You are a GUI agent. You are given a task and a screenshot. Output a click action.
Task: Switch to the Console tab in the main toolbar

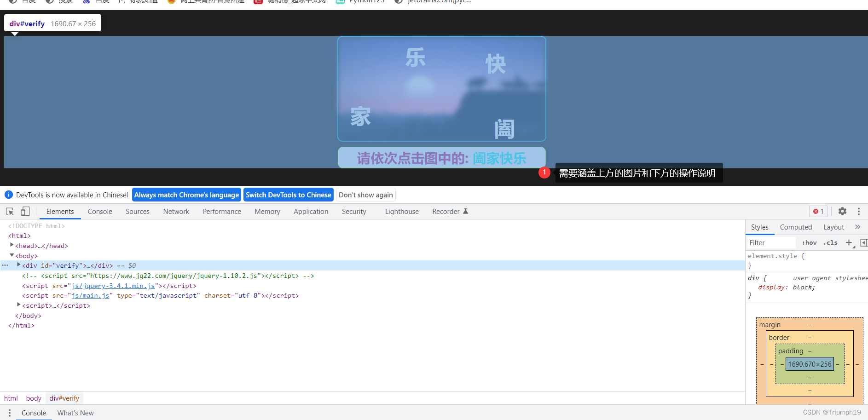[x=100, y=211]
